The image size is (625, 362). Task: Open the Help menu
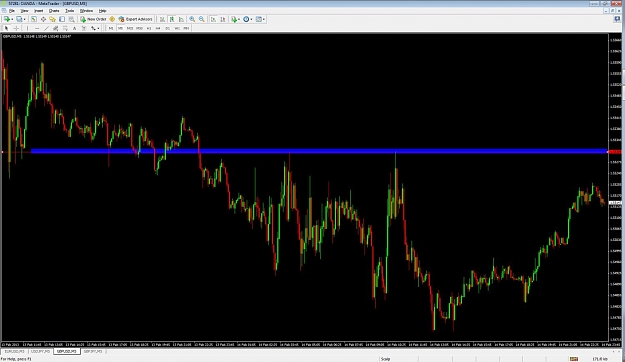pos(102,11)
